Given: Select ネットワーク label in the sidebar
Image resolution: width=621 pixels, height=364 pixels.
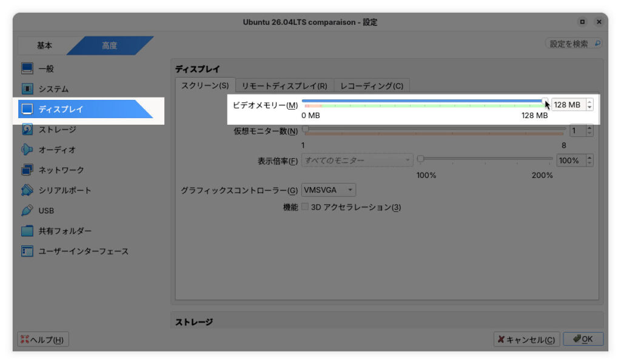Looking at the screenshot, I should click(61, 170).
